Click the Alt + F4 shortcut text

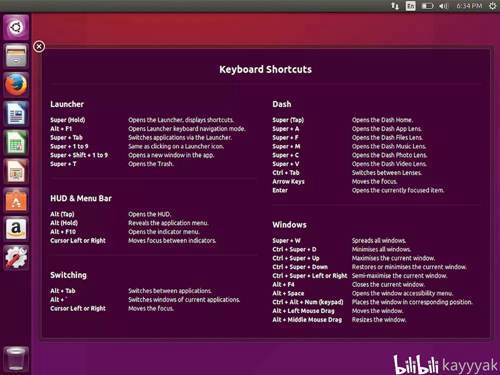(x=283, y=284)
